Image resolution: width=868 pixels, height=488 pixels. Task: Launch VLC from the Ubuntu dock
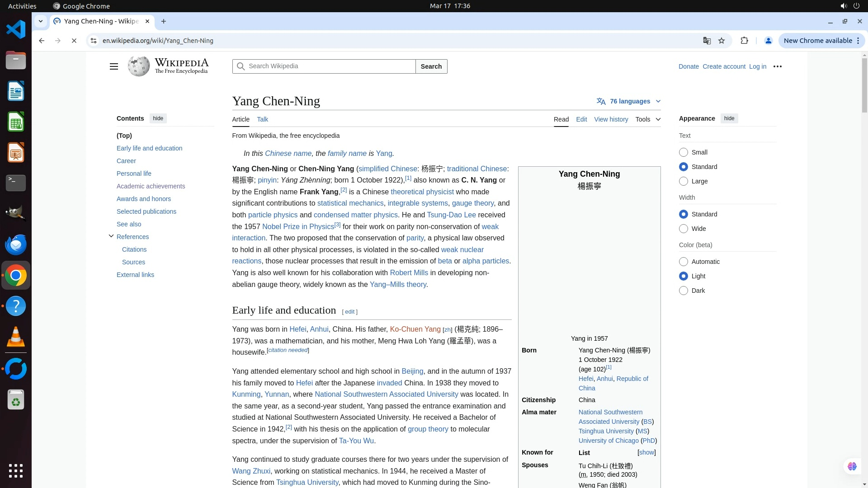point(16,337)
